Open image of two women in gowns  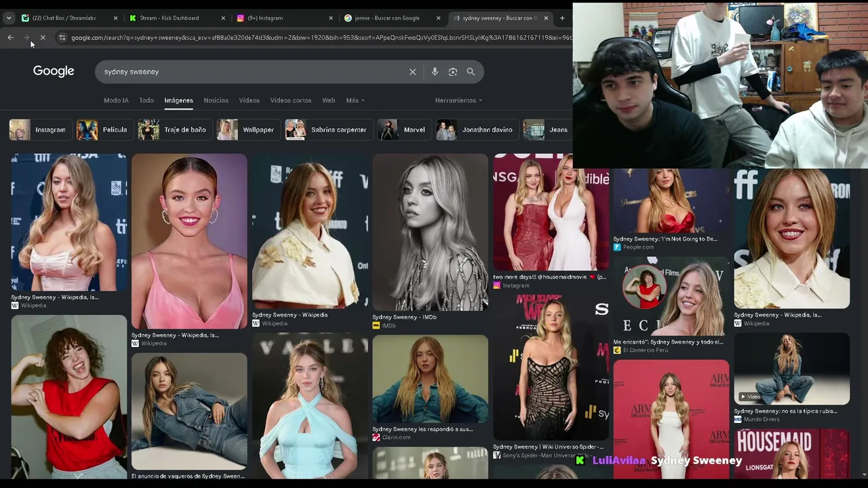pos(551,212)
